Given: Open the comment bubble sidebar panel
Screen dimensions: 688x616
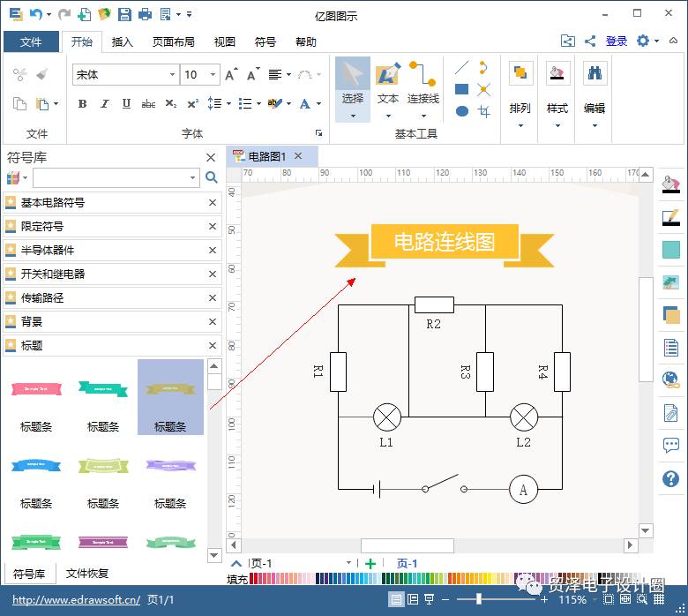Looking at the screenshot, I should coord(671,446).
